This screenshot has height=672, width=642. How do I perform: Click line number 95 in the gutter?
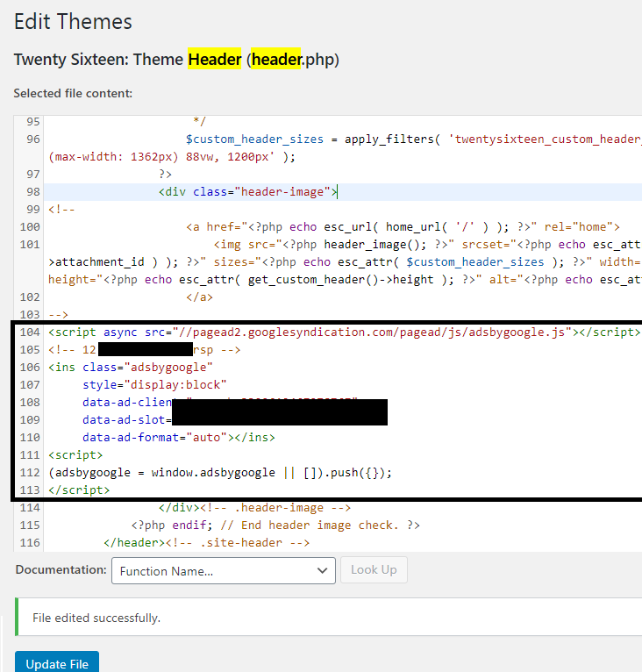tap(33, 122)
